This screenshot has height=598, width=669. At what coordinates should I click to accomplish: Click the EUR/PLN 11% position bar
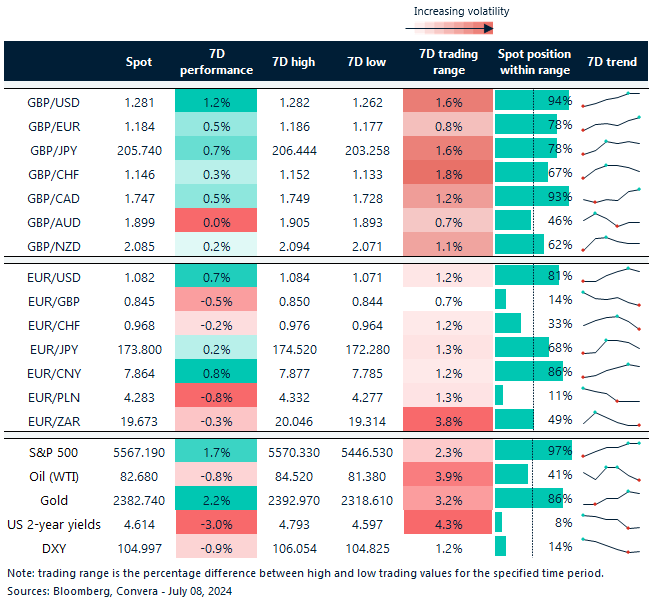[x=500, y=394]
